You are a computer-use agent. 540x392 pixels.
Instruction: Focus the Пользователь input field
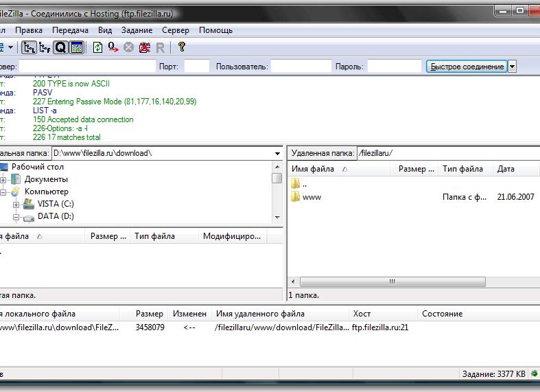301,66
